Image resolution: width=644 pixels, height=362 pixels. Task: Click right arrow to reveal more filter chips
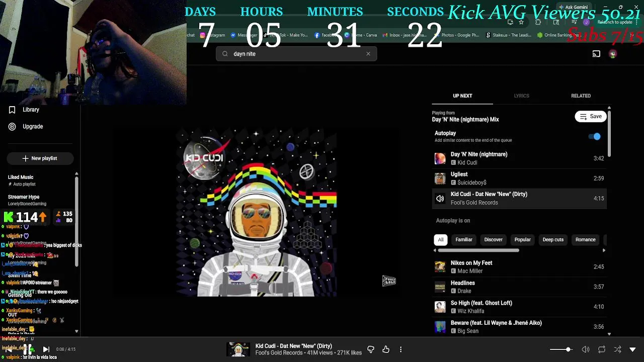point(604,250)
